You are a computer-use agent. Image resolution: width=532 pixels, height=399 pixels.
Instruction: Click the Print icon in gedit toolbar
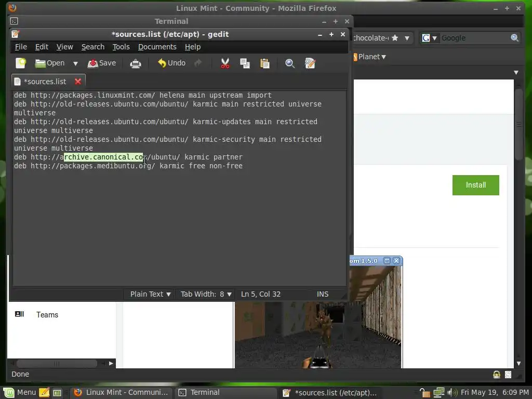pos(136,63)
